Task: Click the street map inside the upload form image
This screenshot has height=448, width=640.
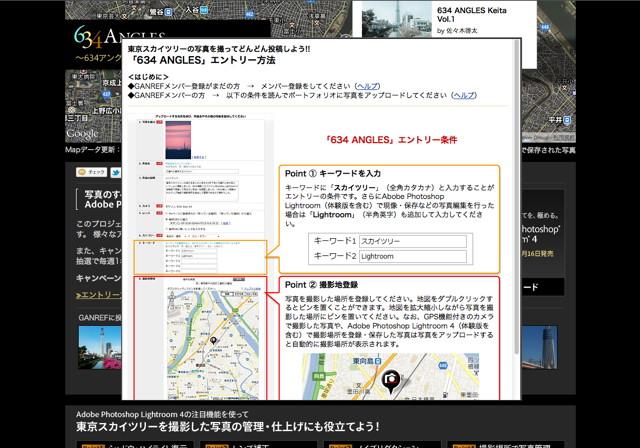Action: click(213, 345)
